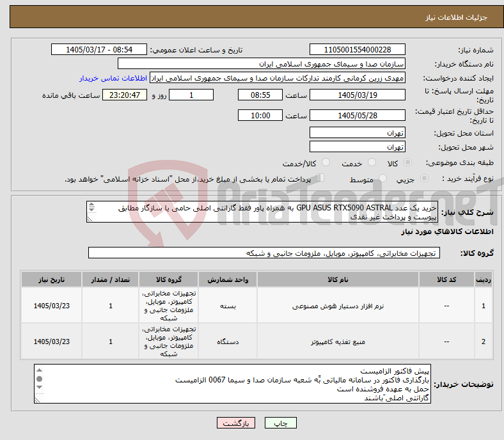This screenshot has height=440, width=504.
Task: Click the اطلاعات کالاهای مورد نیاز heading
Action: (x=447, y=232)
